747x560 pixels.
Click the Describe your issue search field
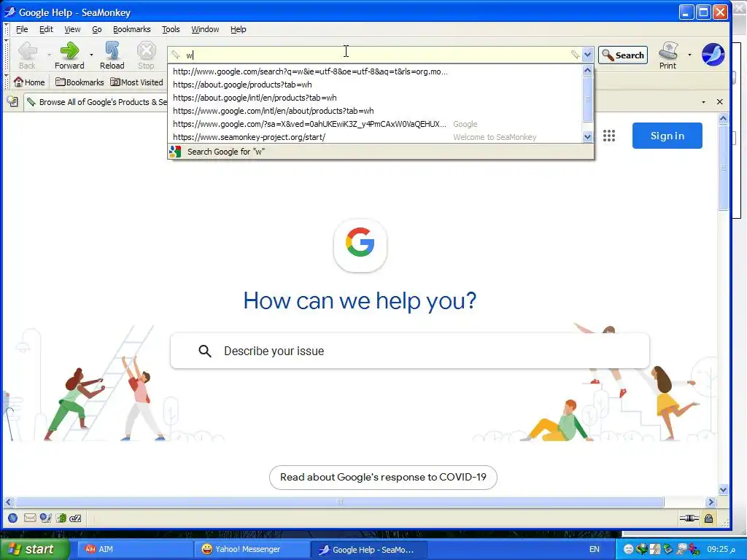[x=410, y=351]
